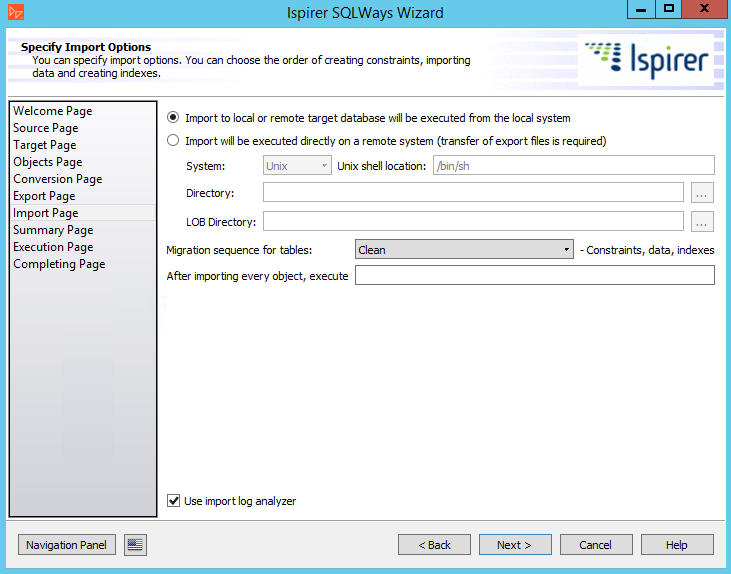The height and width of the screenshot is (574, 731).
Task: Select remote system import radio option
Action: [174, 141]
